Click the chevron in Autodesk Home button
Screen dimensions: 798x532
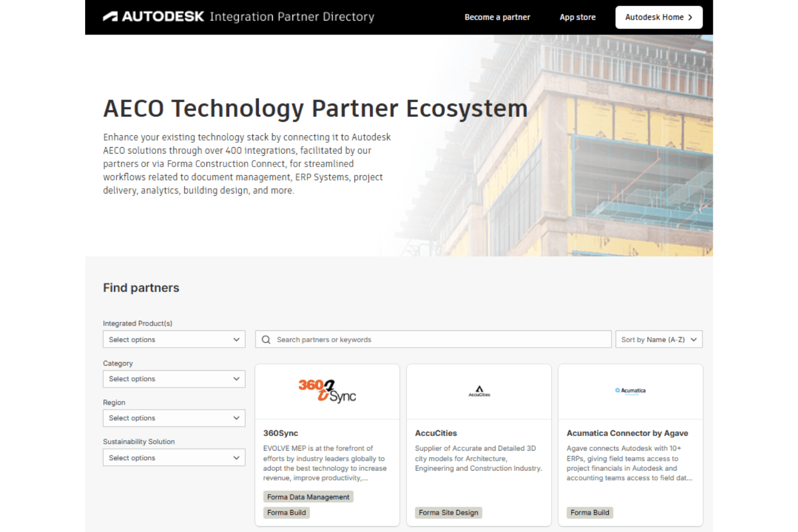690,17
